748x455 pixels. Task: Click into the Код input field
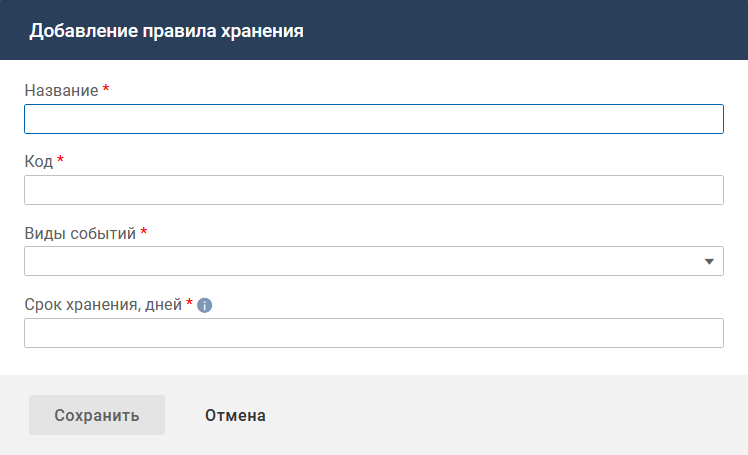tap(373, 190)
